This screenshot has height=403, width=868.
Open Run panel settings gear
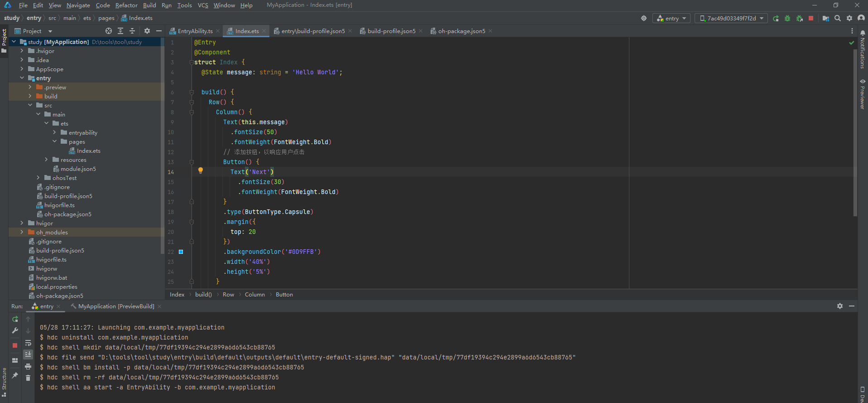coord(840,306)
